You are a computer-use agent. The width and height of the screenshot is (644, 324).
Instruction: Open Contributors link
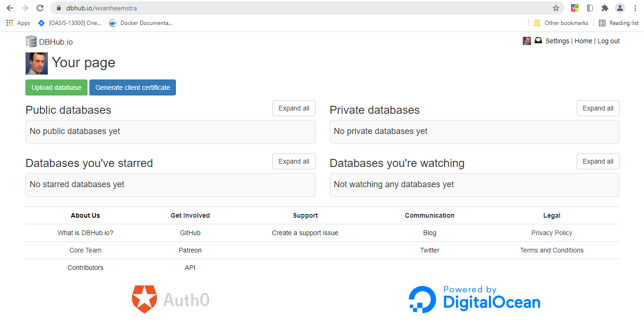point(86,268)
